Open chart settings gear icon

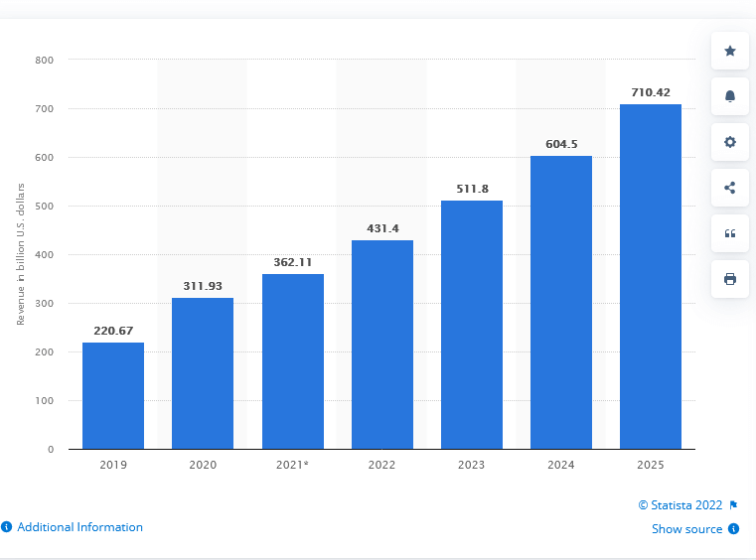click(730, 142)
